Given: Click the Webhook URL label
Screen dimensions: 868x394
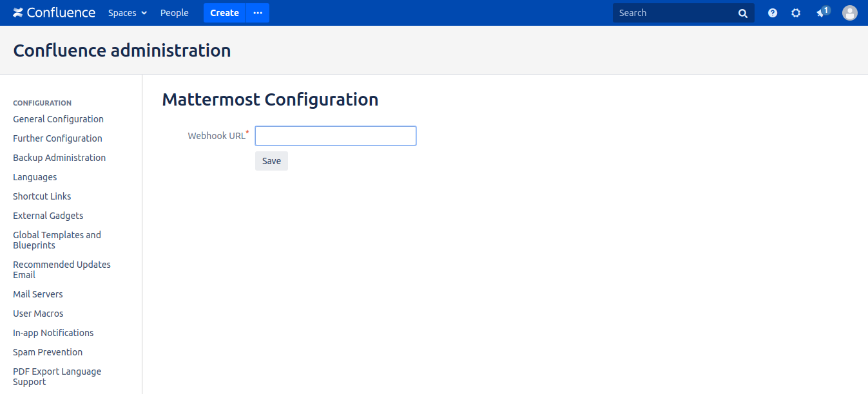Looking at the screenshot, I should coord(217,136).
